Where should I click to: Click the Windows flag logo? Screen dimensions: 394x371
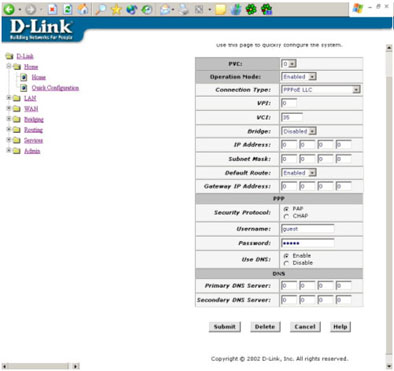(x=357, y=8)
